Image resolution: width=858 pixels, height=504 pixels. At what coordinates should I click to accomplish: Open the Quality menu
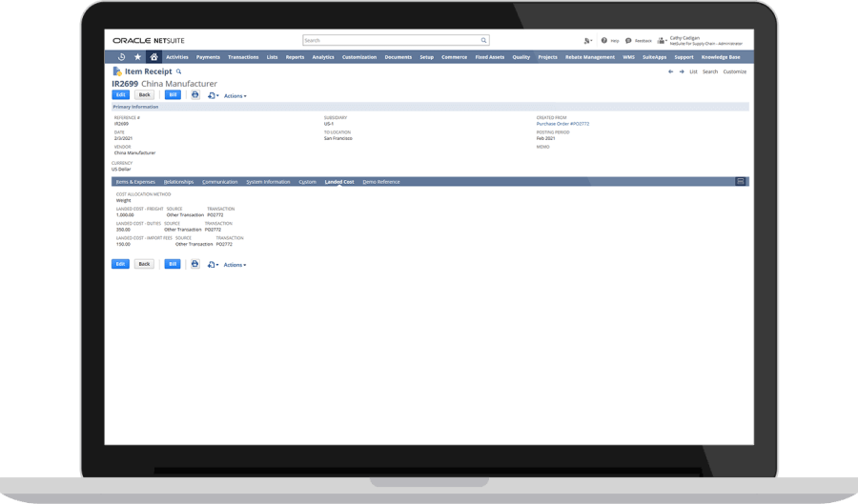click(521, 57)
